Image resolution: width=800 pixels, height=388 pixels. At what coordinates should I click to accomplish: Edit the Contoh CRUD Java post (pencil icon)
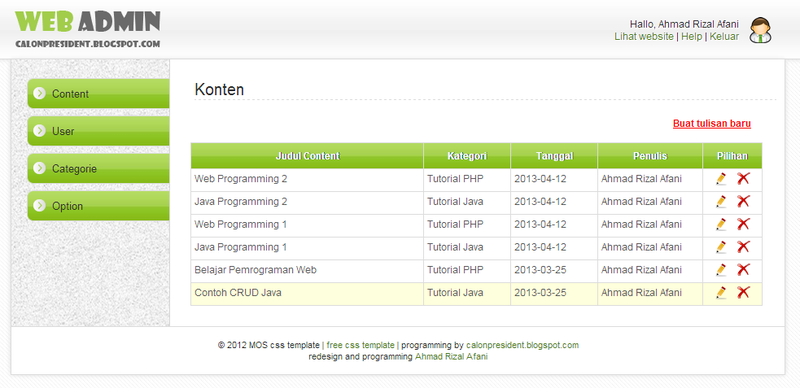click(721, 293)
